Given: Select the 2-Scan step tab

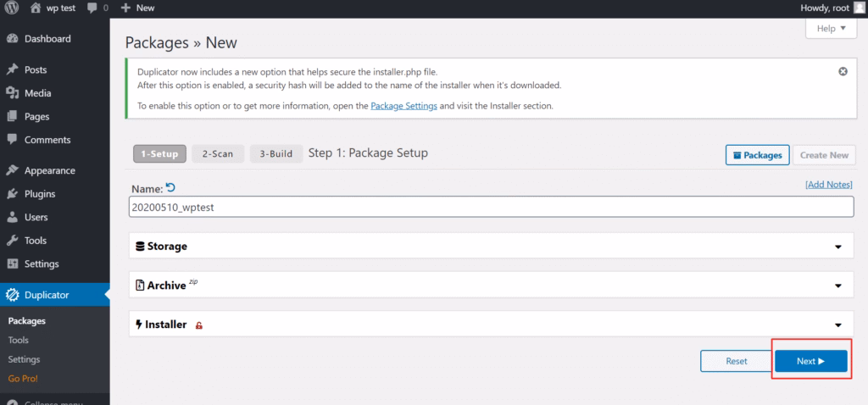Looking at the screenshot, I should pyautogui.click(x=218, y=154).
